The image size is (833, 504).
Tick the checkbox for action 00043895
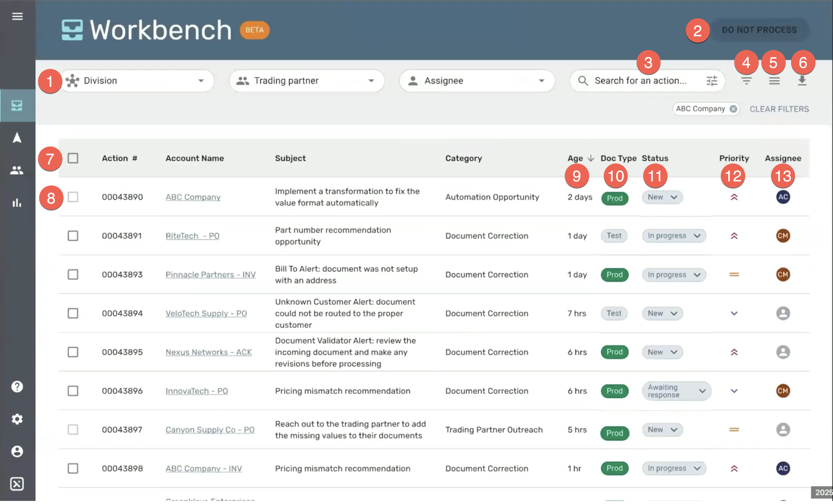[73, 352]
